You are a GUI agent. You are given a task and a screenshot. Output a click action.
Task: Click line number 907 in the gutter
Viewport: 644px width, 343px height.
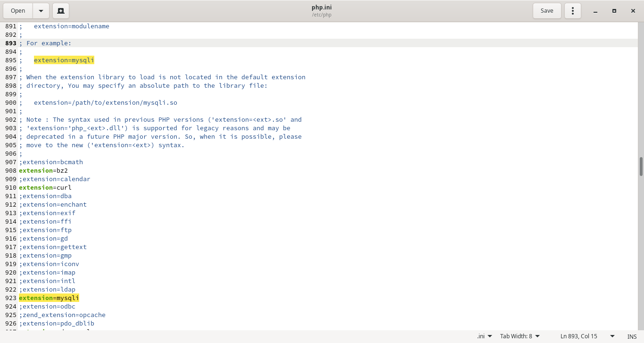[10, 162]
